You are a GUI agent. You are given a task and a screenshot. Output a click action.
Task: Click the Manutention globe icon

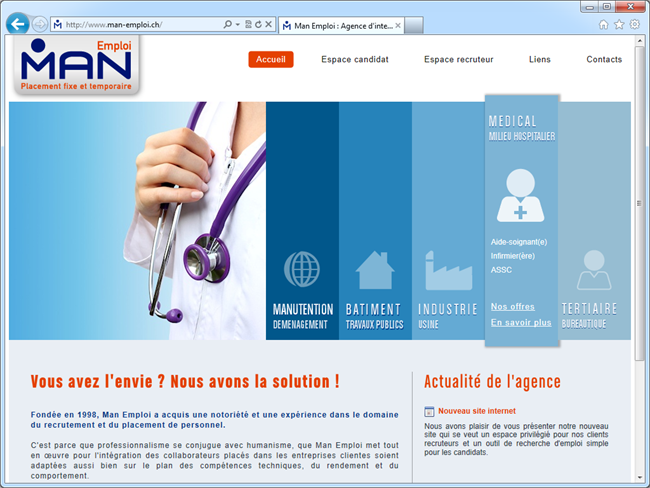click(301, 268)
